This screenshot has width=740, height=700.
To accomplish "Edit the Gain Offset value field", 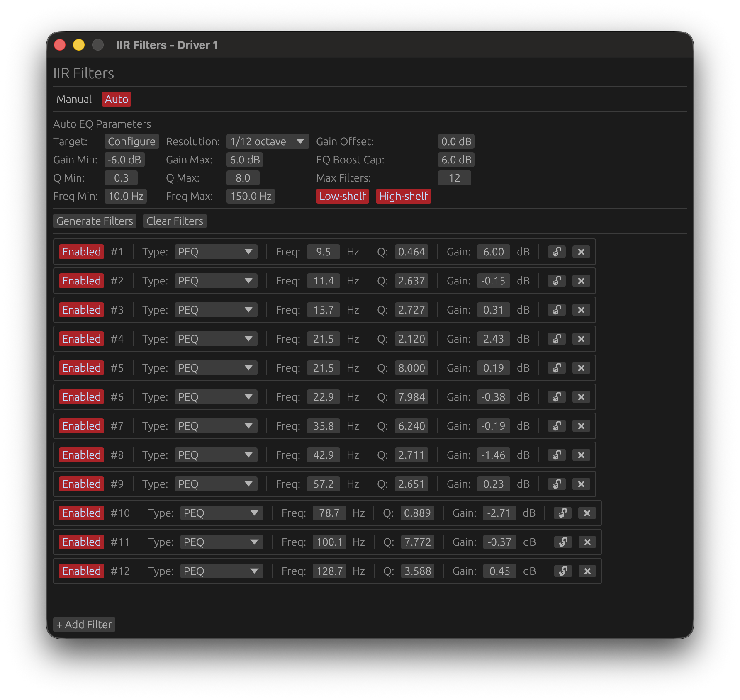I will click(456, 141).
